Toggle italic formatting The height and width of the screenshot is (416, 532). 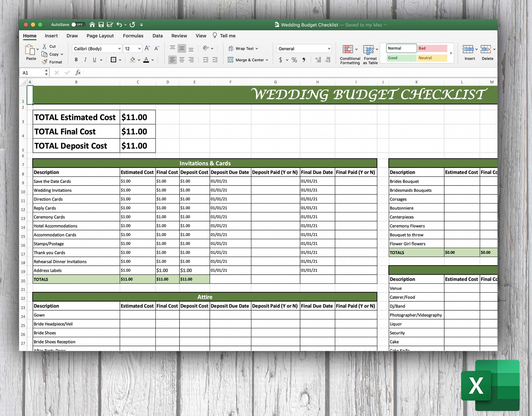point(85,60)
